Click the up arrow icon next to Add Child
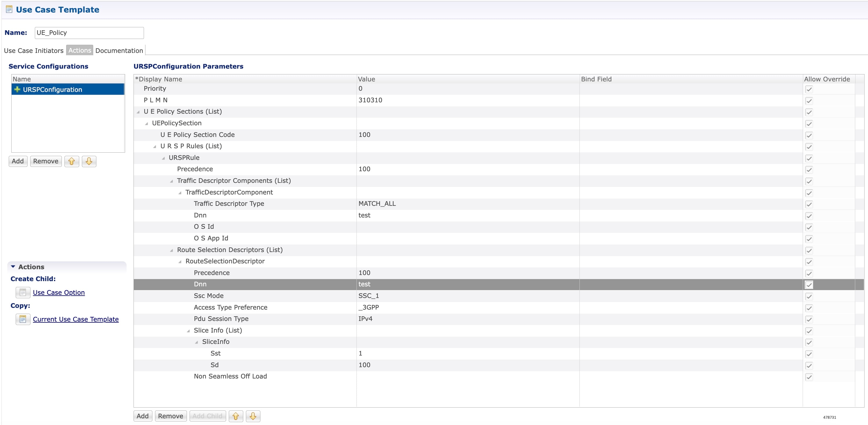 pyautogui.click(x=236, y=416)
